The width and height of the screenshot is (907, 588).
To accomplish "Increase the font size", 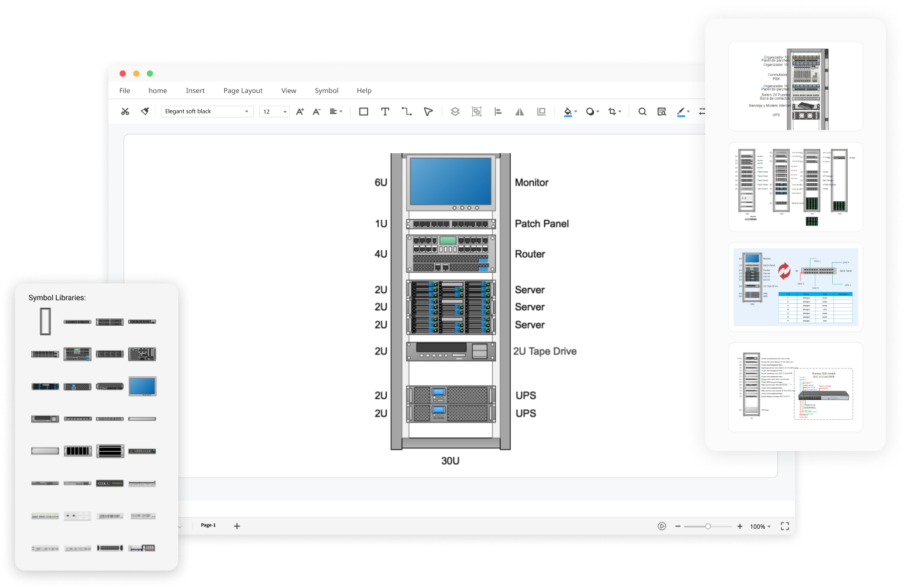I will (299, 111).
